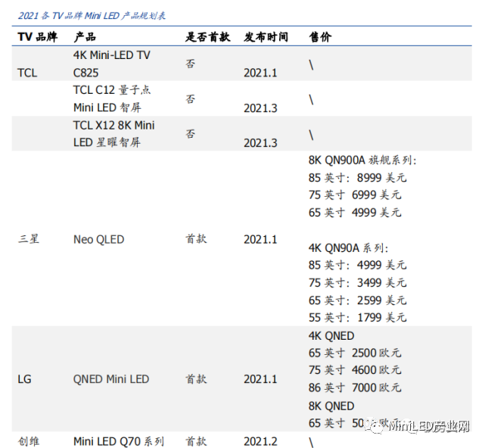Screen dimensions: 485x448
Task: Click the 'C825' product text
Action: (85, 73)
